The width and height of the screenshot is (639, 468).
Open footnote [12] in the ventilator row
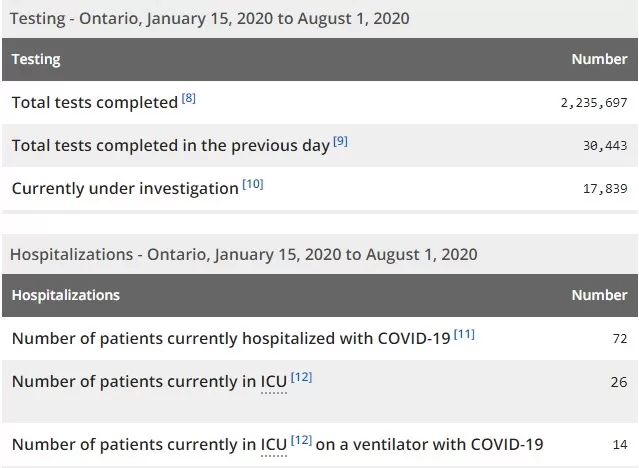(x=302, y=440)
